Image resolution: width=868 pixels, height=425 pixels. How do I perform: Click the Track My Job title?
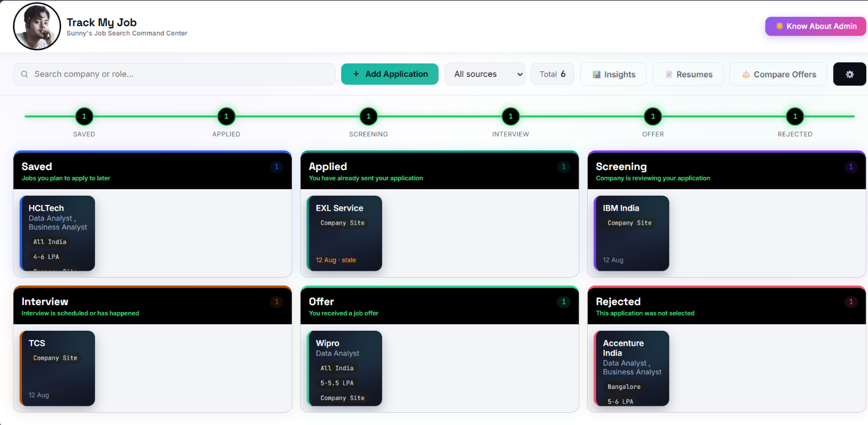pyautogui.click(x=101, y=22)
